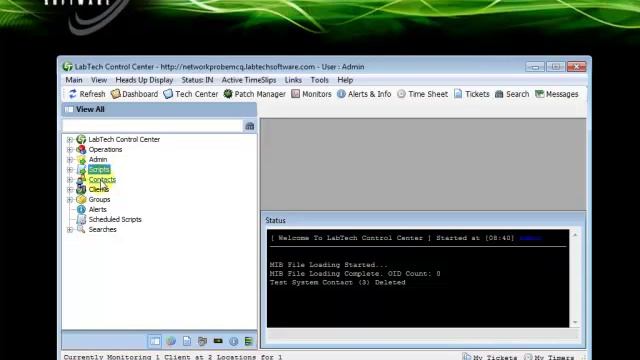Click the Status console scroll up arrow
640x360 pixels.
point(575,235)
